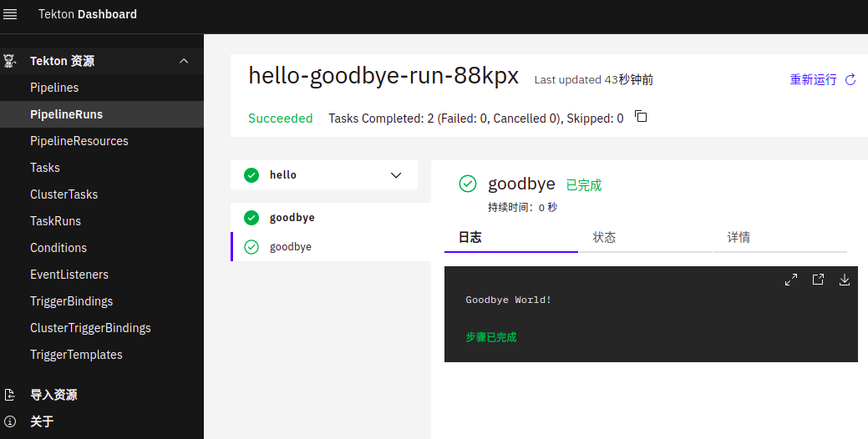The height and width of the screenshot is (439, 868).
Task: Click the goodbye task filled check icon
Action: [x=251, y=218]
